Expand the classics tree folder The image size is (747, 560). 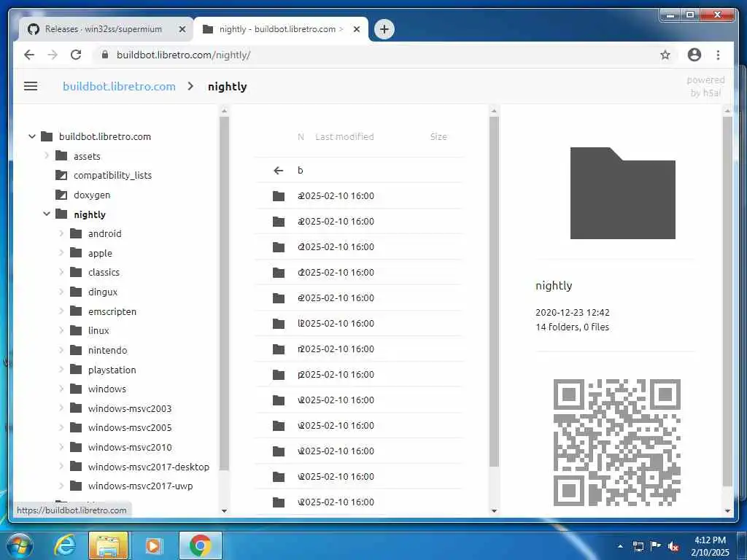61,272
